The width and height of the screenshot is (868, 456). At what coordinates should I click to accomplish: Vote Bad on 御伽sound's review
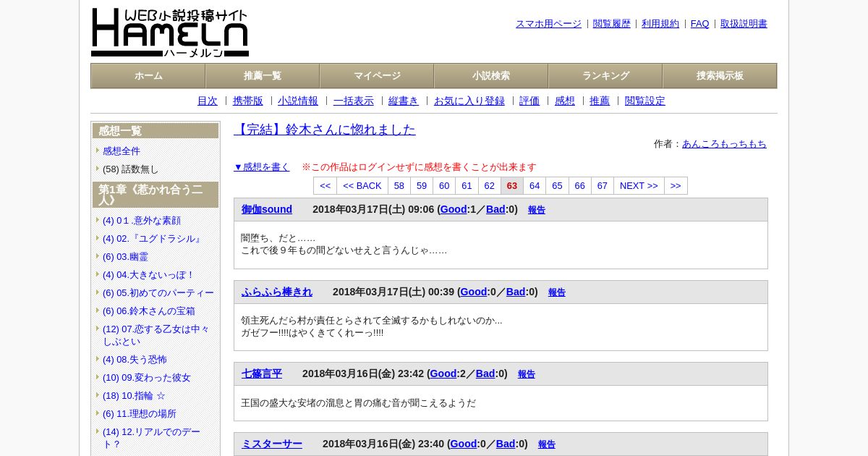click(x=495, y=210)
